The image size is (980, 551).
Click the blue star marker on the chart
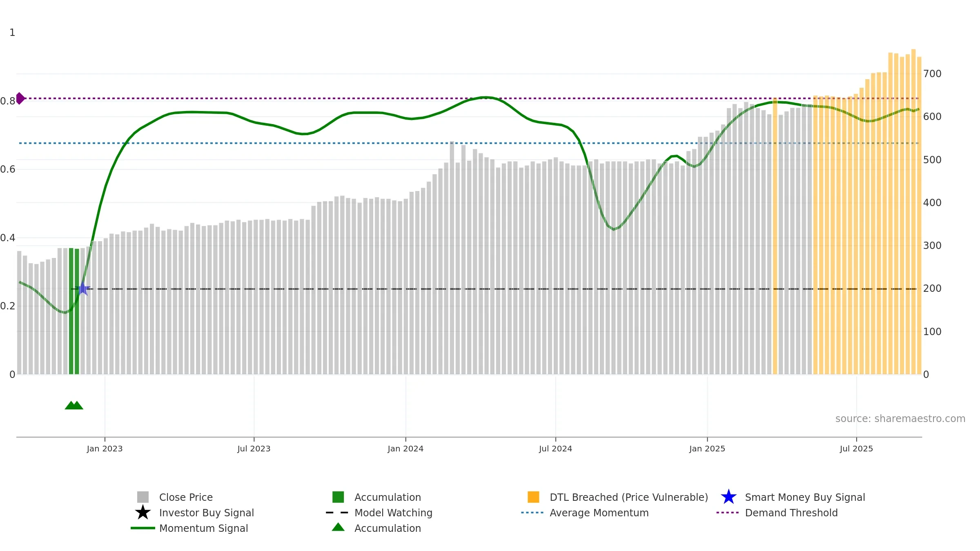[x=82, y=289]
